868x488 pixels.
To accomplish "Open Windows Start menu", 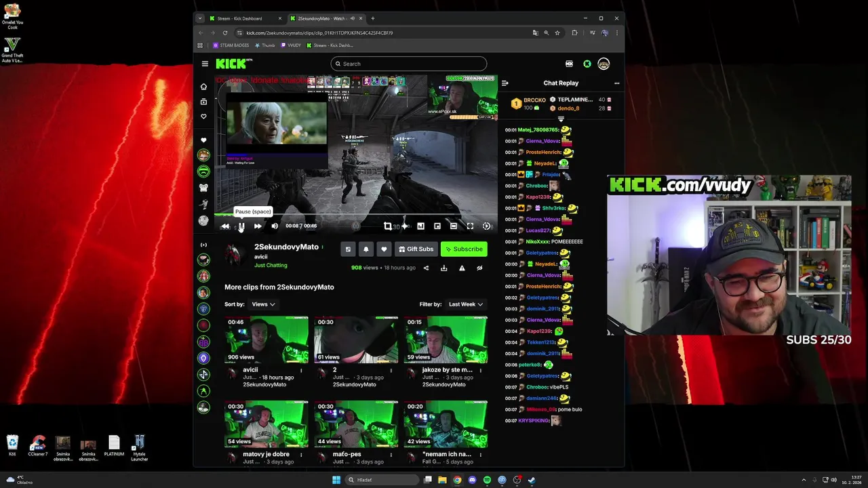I will [336, 480].
